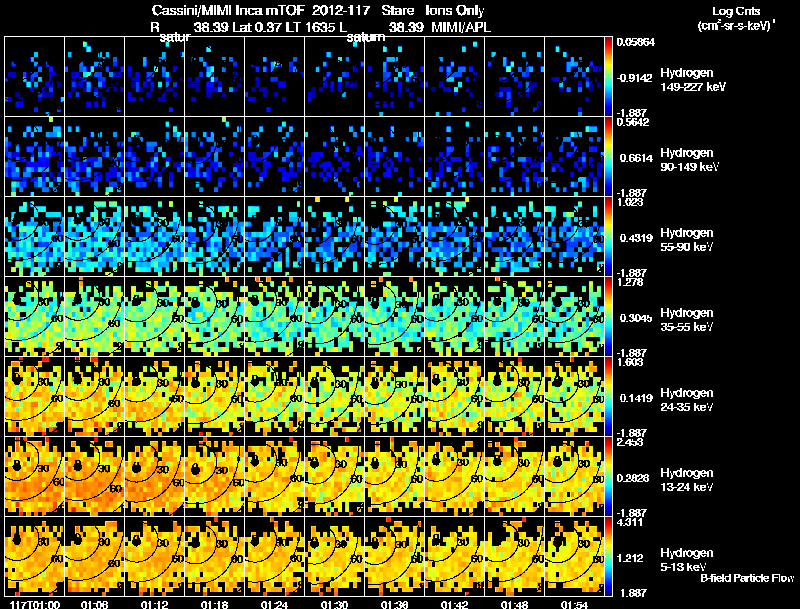800x609 pixels.
Task: Click the '01:30' time axis label
Action: click(335, 605)
